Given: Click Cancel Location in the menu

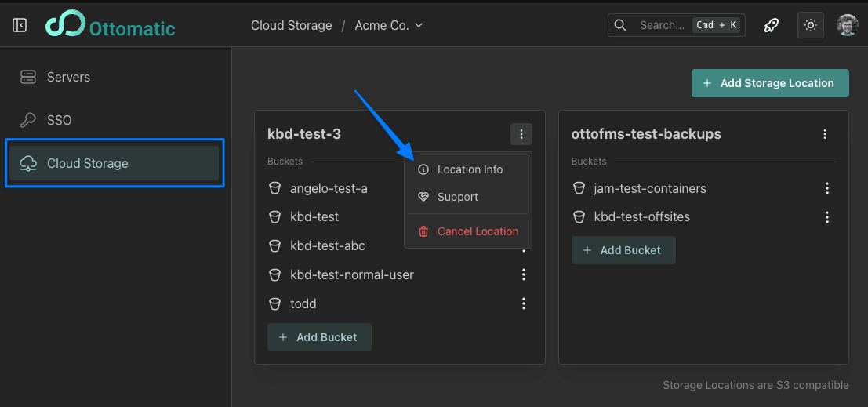Looking at the screenshot, I should point(477,231).
